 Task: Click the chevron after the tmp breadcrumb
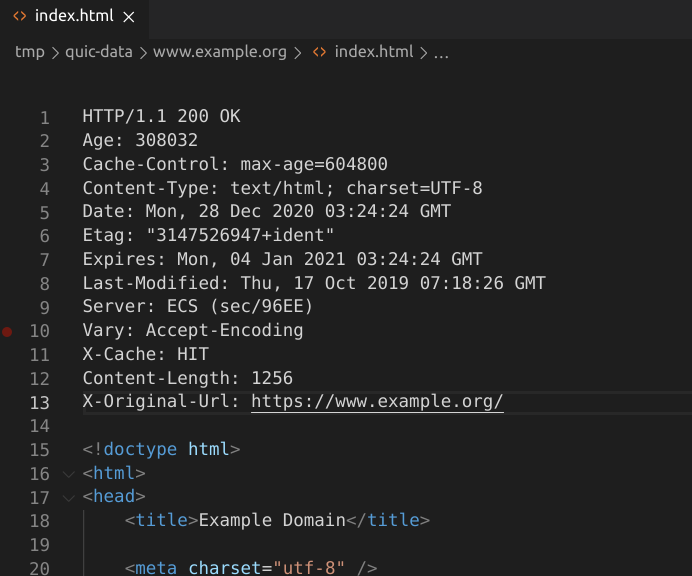coord(55,53)
